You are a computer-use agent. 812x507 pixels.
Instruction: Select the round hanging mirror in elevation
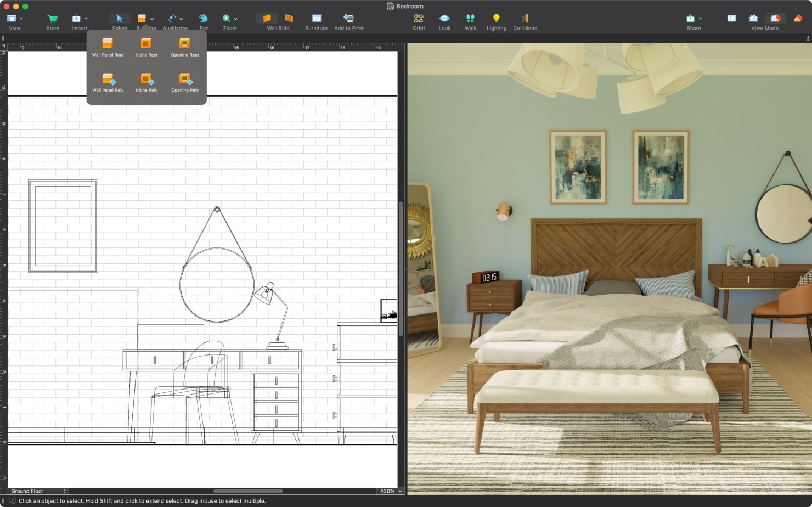217,284
